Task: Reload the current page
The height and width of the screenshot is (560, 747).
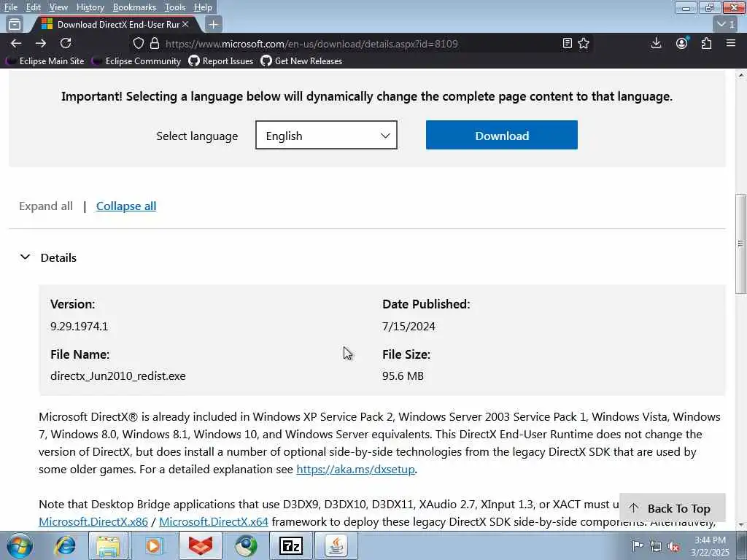Action: 66,43
